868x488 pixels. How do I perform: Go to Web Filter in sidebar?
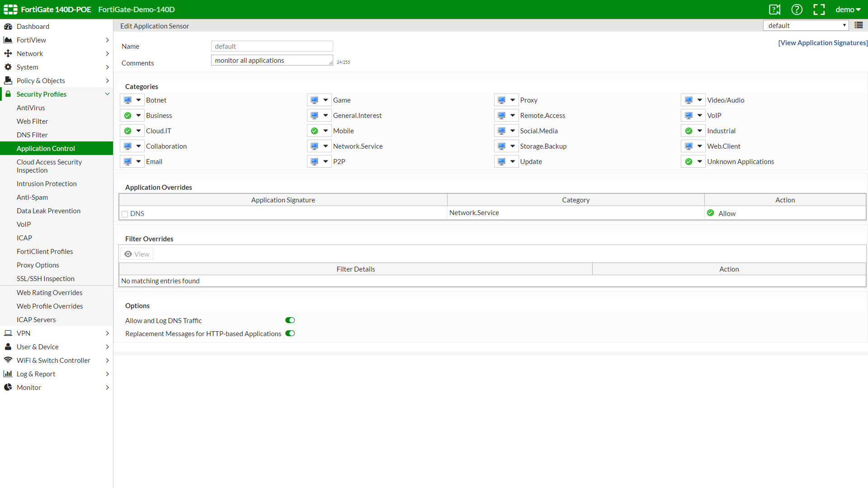point(32,122)
